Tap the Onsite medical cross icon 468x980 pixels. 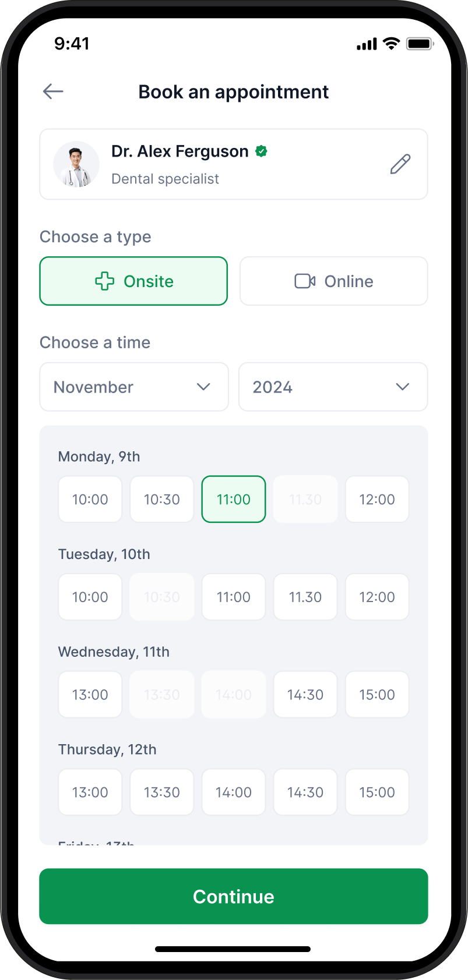(x=105, y=281)
